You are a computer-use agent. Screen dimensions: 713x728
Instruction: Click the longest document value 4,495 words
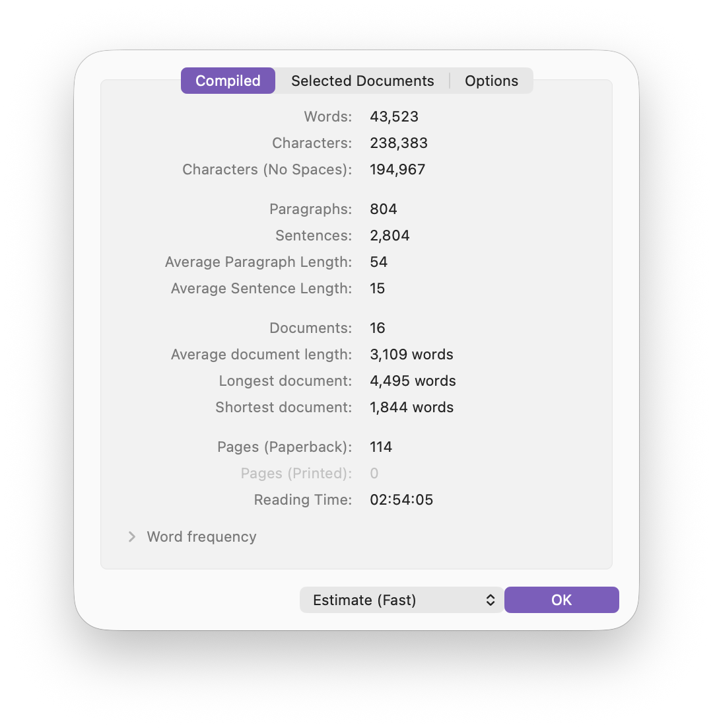pos(413,381)
